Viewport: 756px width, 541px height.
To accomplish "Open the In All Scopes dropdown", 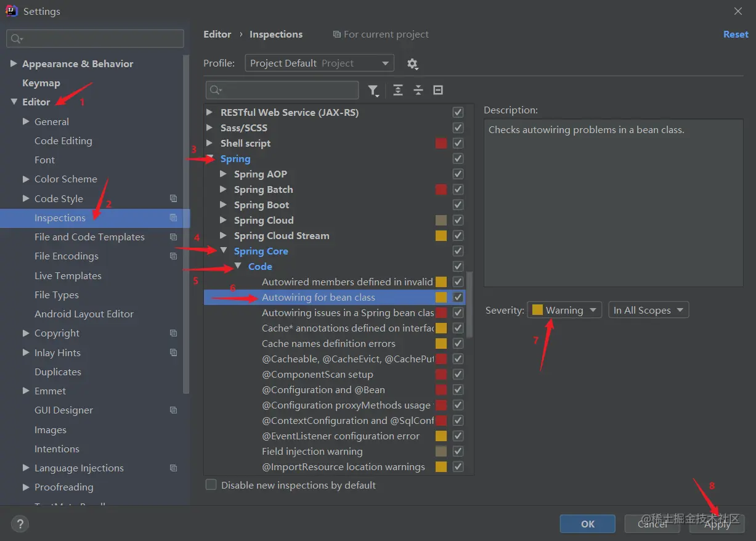I will (x=648, y=310).
